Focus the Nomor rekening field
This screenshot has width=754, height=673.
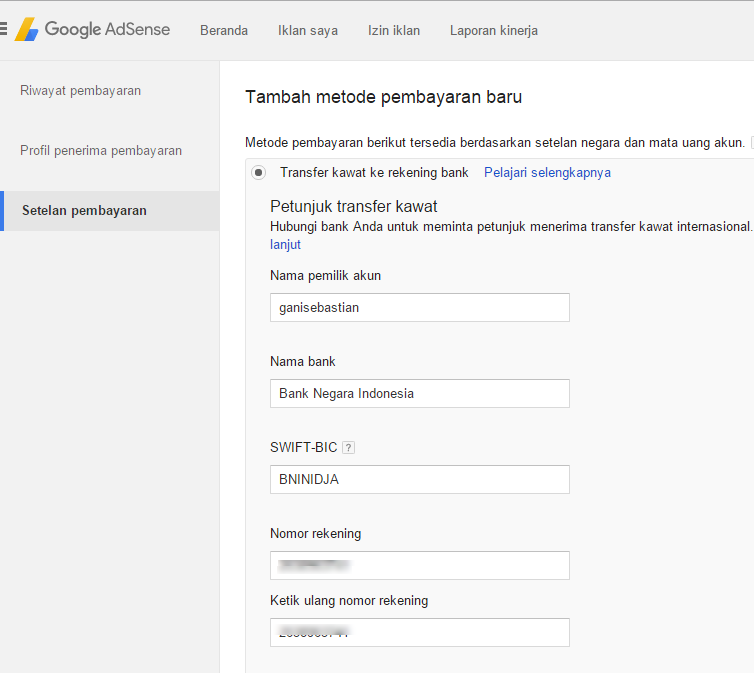point(420,565)
